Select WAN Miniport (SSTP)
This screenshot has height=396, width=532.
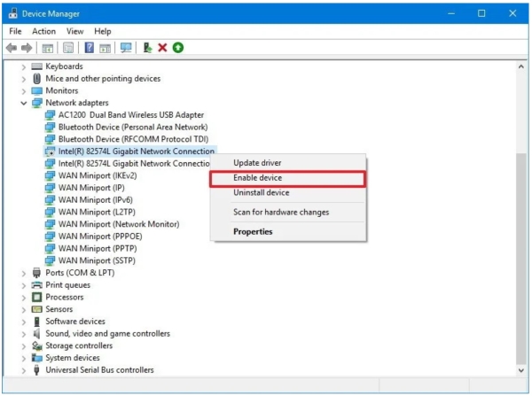click(x=97, y=260)
